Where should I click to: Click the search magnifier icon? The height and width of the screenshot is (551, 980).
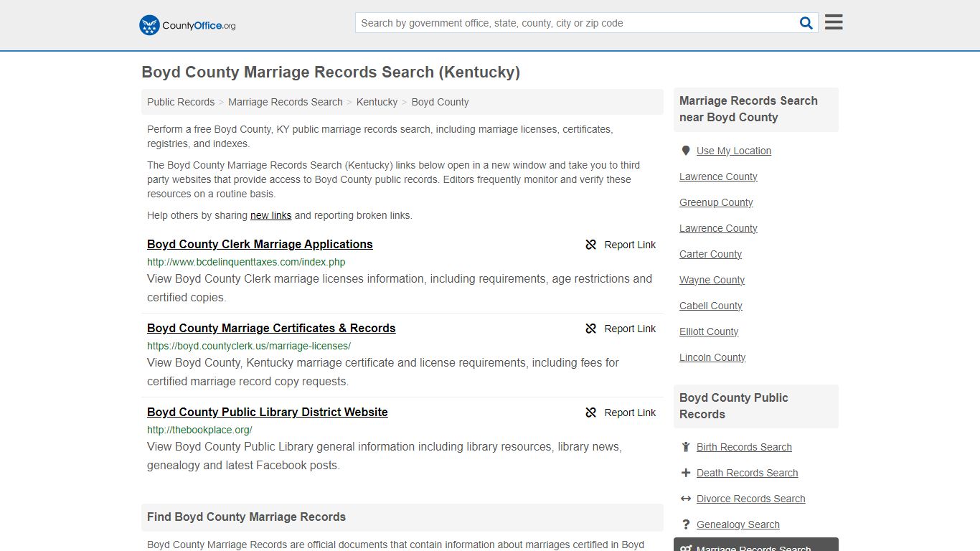point(806,23)
